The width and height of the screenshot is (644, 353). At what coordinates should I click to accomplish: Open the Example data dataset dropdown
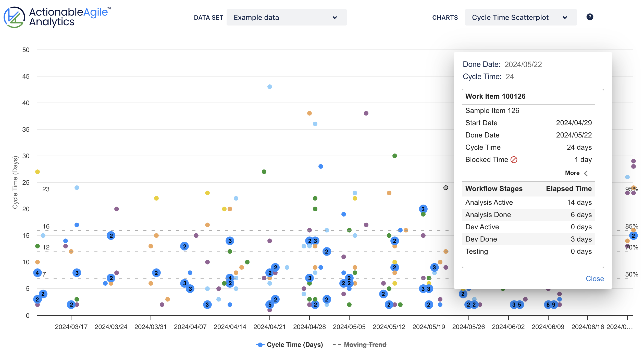(286, 17)
